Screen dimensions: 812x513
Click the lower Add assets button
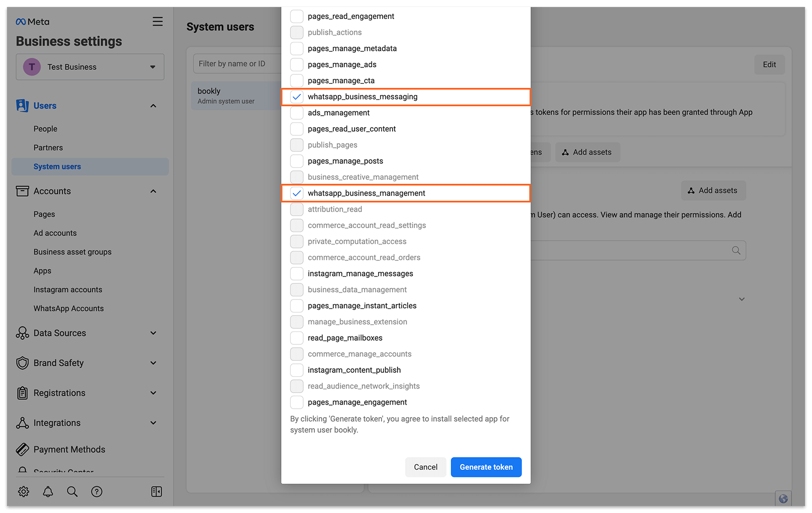click(713, 191)
